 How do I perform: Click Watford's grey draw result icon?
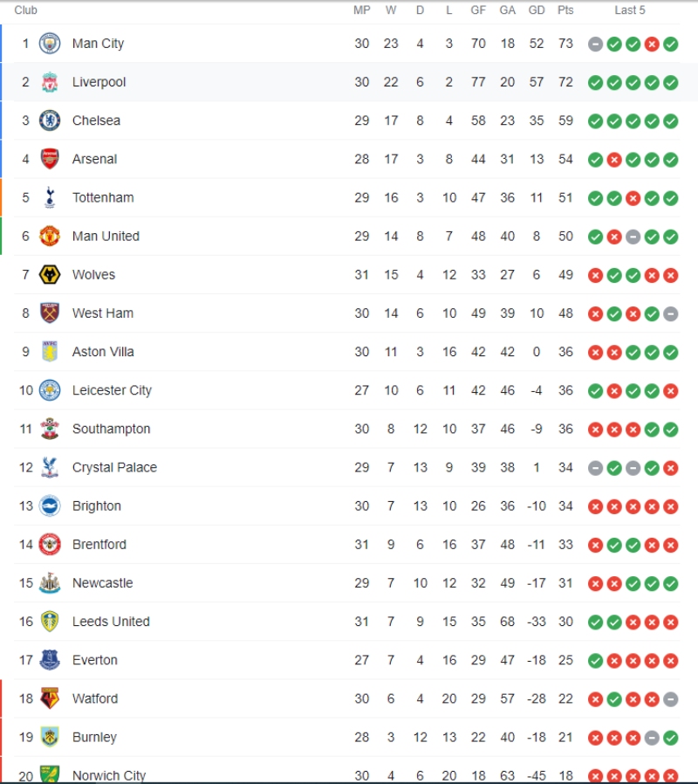[670, 698]
